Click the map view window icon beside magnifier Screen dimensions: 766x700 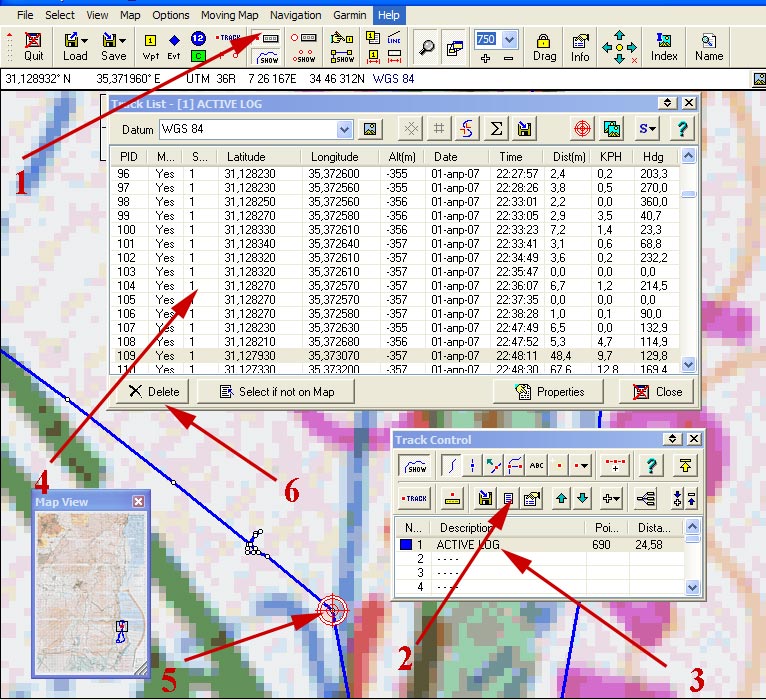454,47
